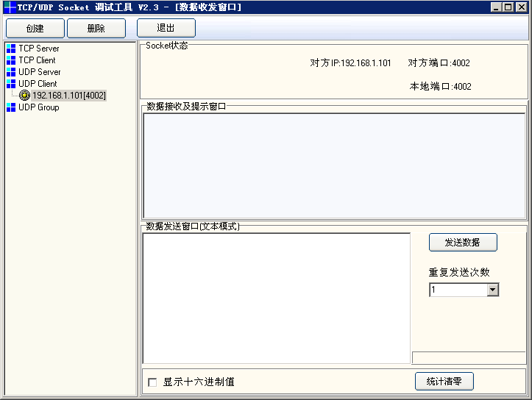Click the TCP Client node icon
The height and width of the screenshot is (400, 532).
(x=11, y=60)
